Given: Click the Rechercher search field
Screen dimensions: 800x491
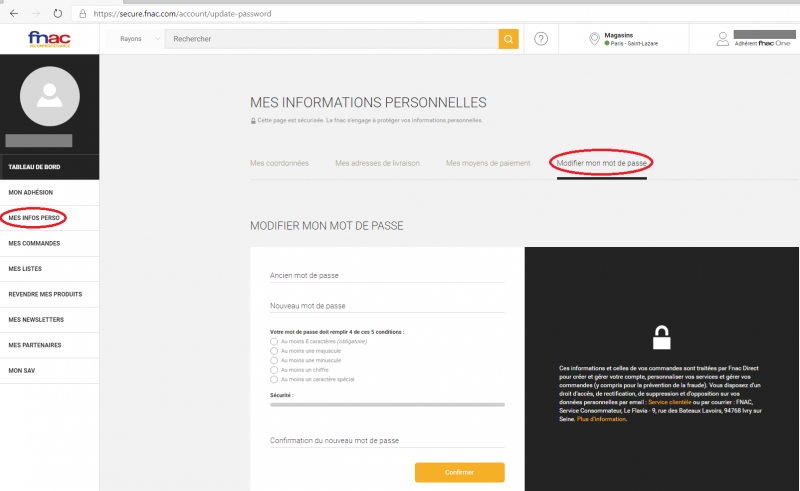Looking at the screenshot, I should click(x=331, y=39).
